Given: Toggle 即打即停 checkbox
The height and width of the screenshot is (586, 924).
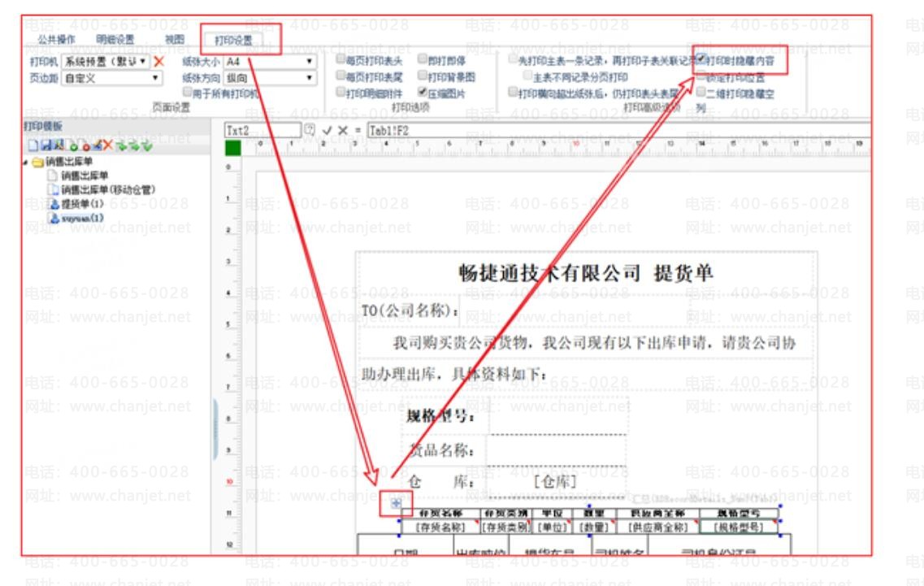Looking at the screenshot, I should click(x=423, y=59).
